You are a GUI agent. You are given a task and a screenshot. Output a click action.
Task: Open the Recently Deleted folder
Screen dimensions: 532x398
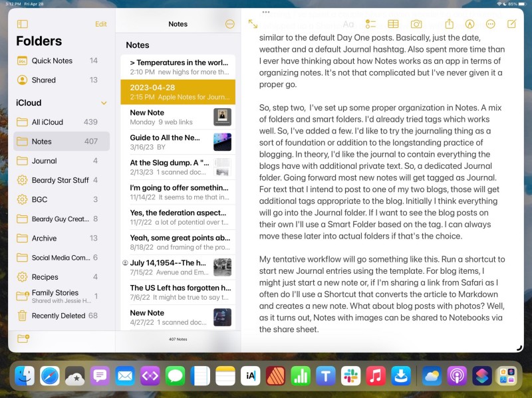(58, 316)
